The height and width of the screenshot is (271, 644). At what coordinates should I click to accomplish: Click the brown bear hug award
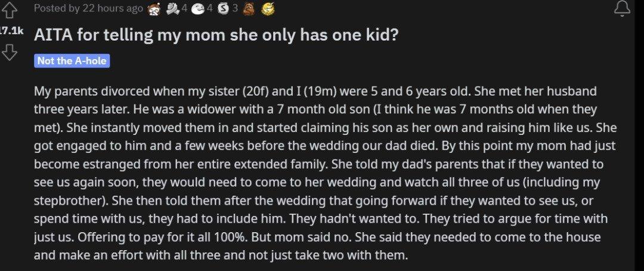[249, 8]
